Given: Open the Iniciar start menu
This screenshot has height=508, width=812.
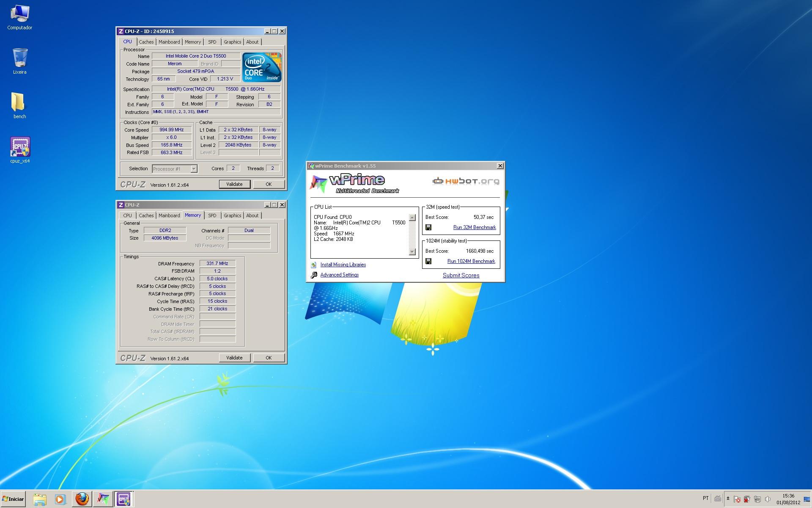Looking at the screenshot, I should (x=13, y=499).
